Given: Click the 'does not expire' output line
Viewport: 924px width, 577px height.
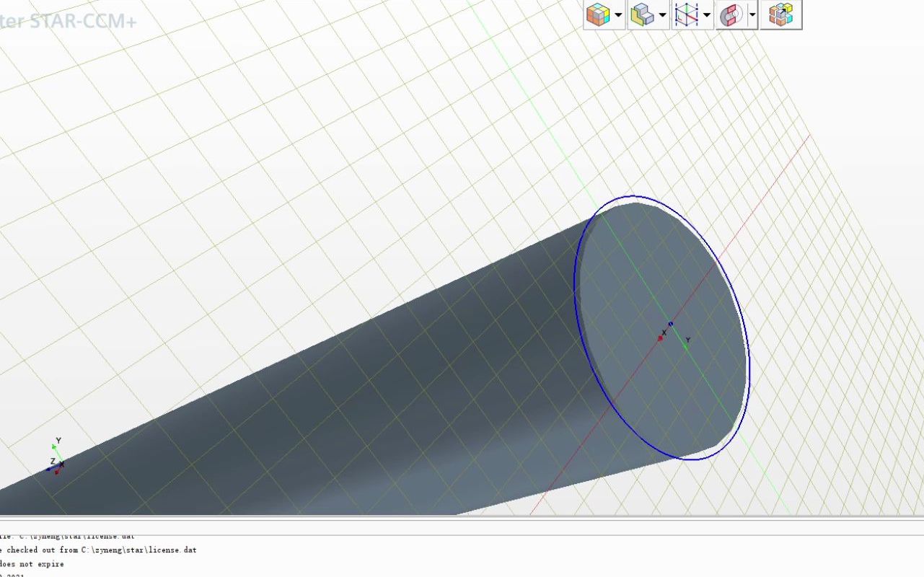Looking at the screenshot, I should click(32, 564).
